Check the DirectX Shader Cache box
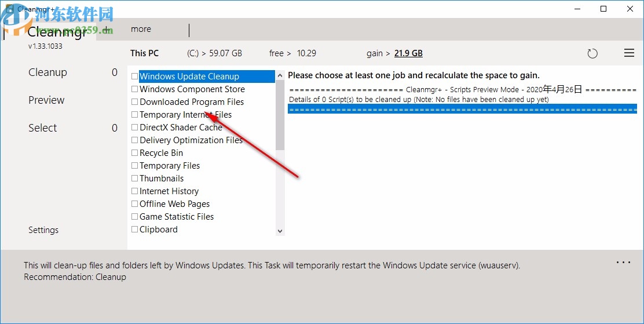This screenshot has height=324, width=644. click(135, 128)
